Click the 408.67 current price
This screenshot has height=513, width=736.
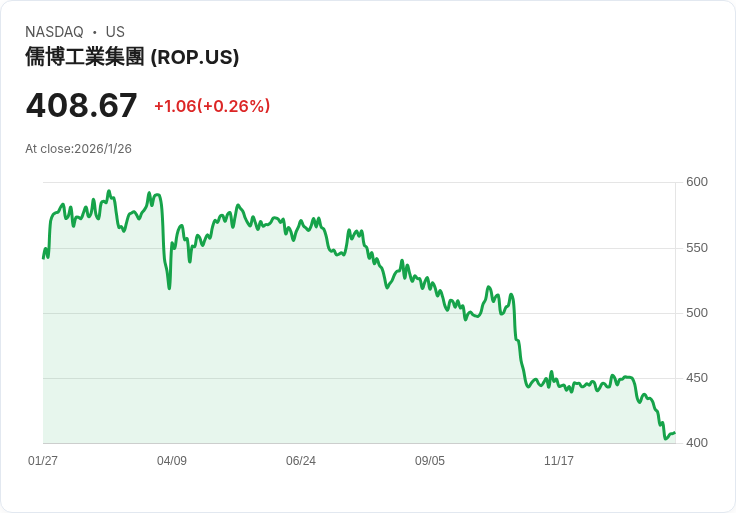(81, 105)
